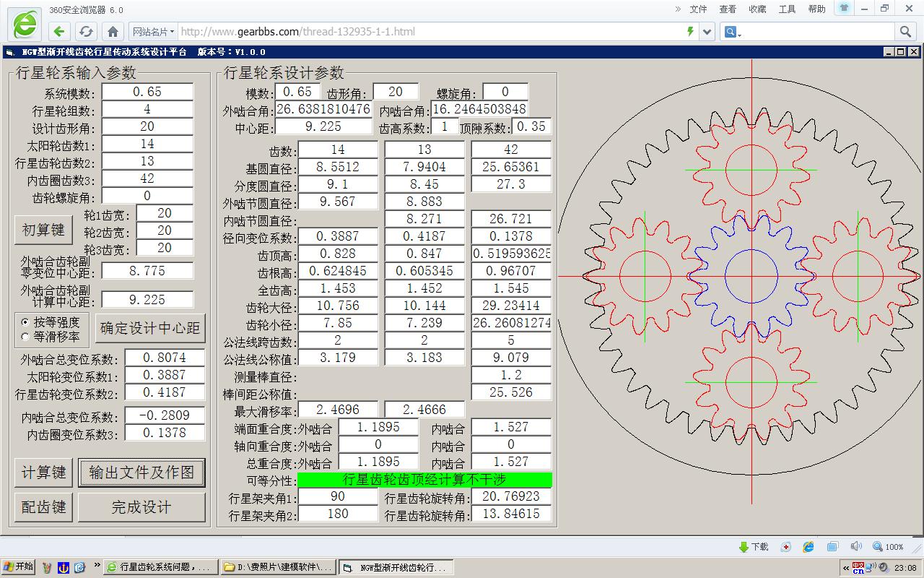Expand hidden tray icons arrow
The width and height of the screenshot is (924, 578).
(x=846, y=568)
